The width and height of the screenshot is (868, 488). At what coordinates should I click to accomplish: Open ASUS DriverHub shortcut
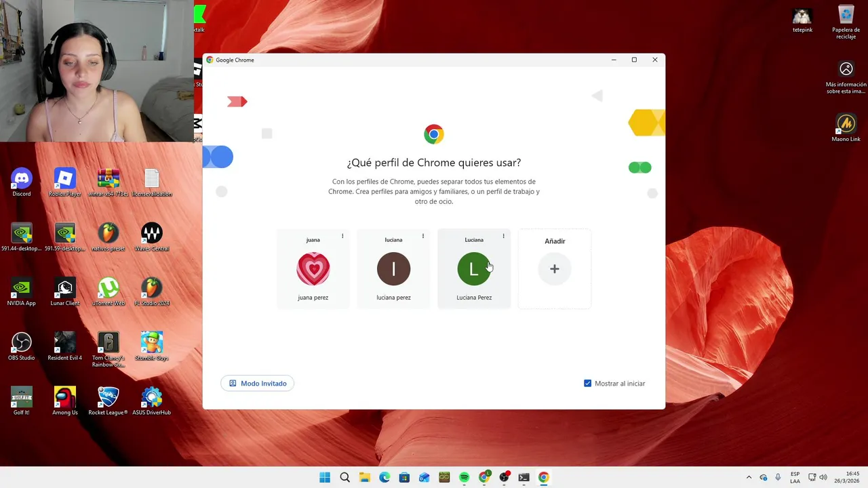tap(152, 401)
